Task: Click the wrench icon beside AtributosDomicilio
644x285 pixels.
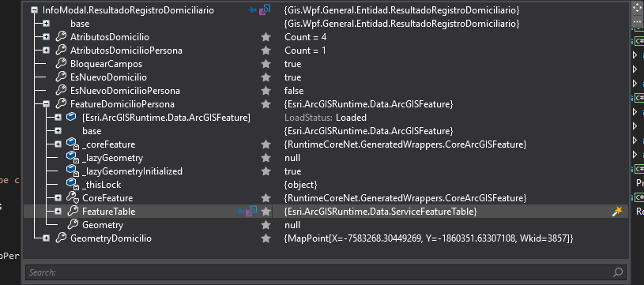Action: click(60, 37)
